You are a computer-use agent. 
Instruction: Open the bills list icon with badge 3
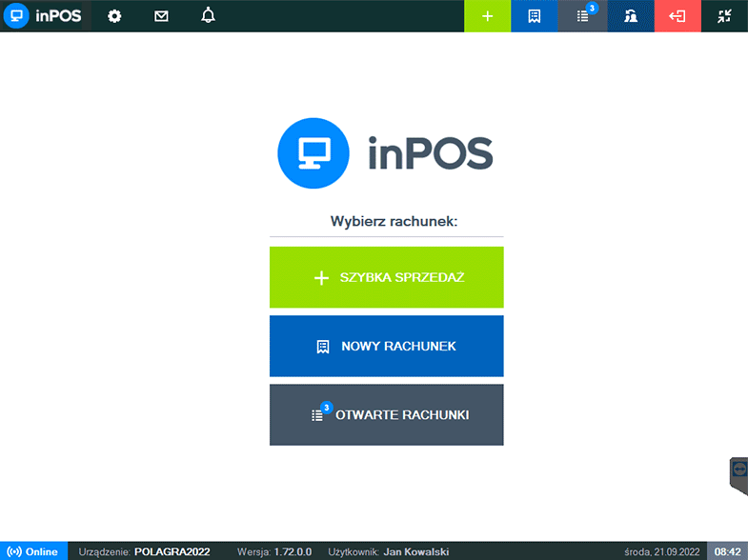click(x=583, y=16)
